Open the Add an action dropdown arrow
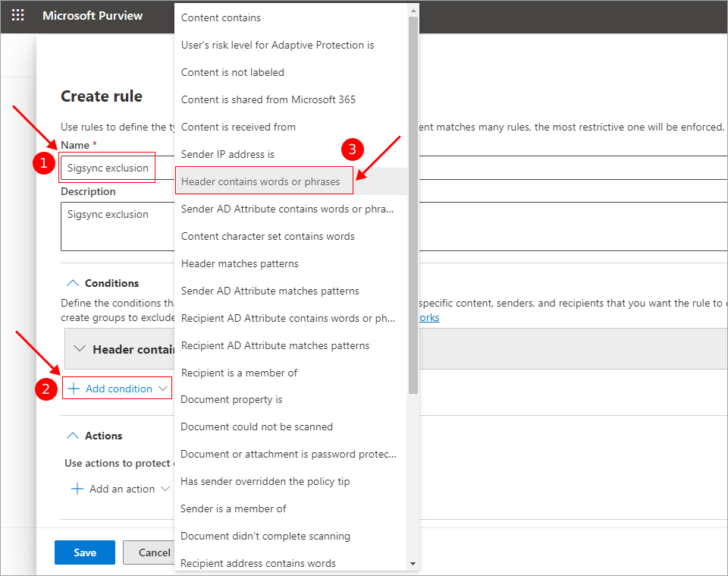Viewport: 728px width, 576px height. (x=165, y=489)
